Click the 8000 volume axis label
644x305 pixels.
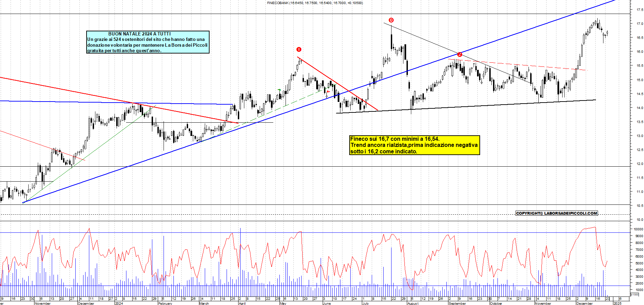click(639, 243)
